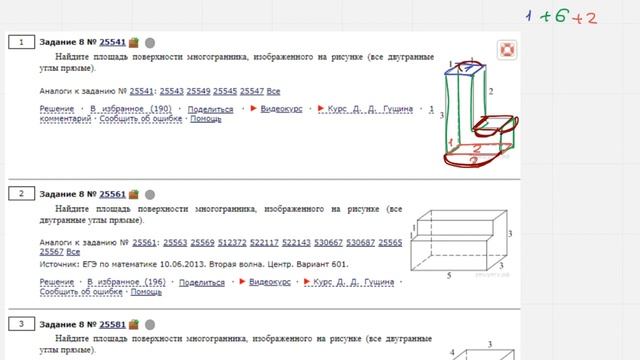The height and width of the screenshot is (360, 640).
Task: Click red play icon before Видеокурс in task 2
Action: click(x=242, y=282)
